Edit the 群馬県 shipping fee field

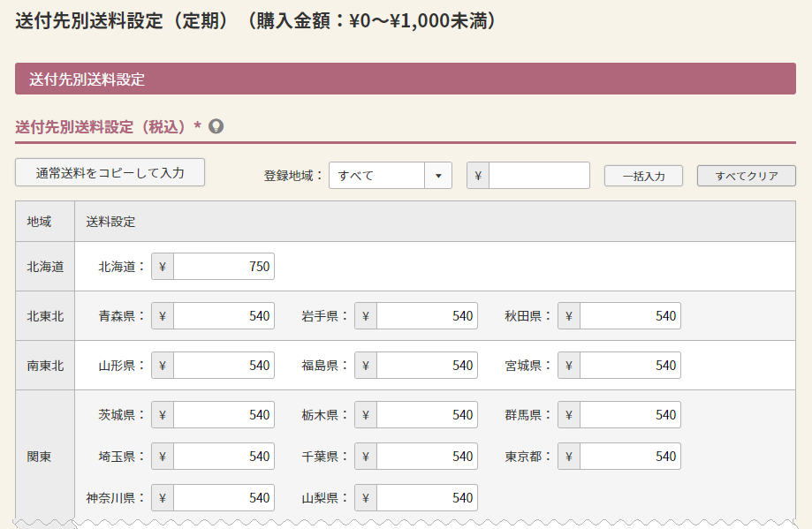pyautogui.click(x=630, y=414)
